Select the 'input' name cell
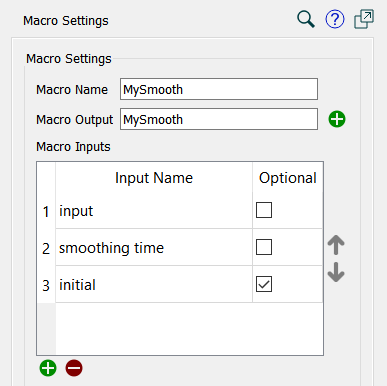Image resolution: width=387 pixels, height=386 pixels. pos(154,210)
